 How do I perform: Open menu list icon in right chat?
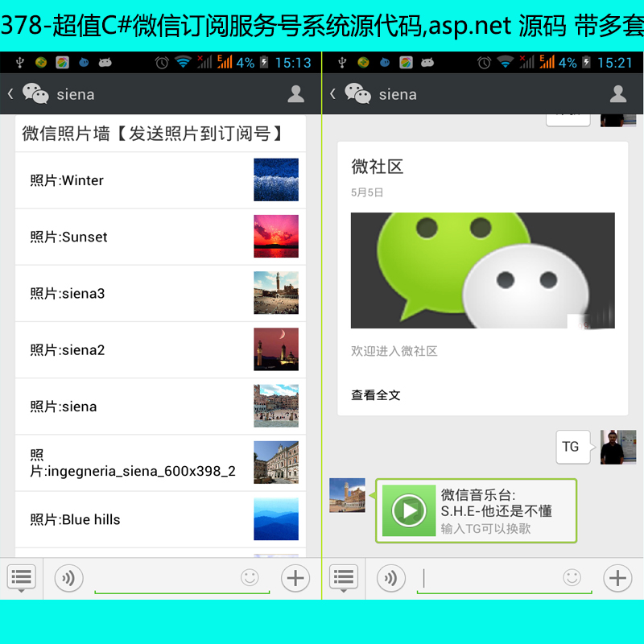(x=344, y=578)
